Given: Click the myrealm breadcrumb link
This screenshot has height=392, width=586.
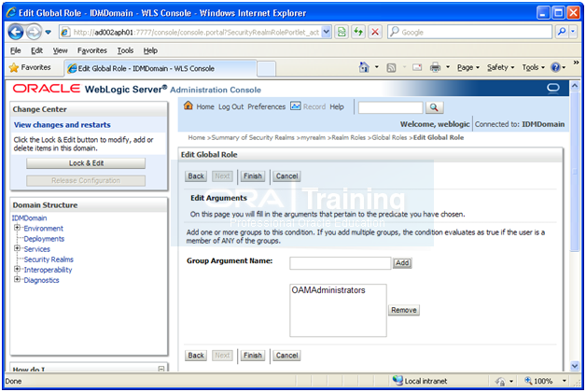Looking at the screenshot, I should click(x=314, y=137).
